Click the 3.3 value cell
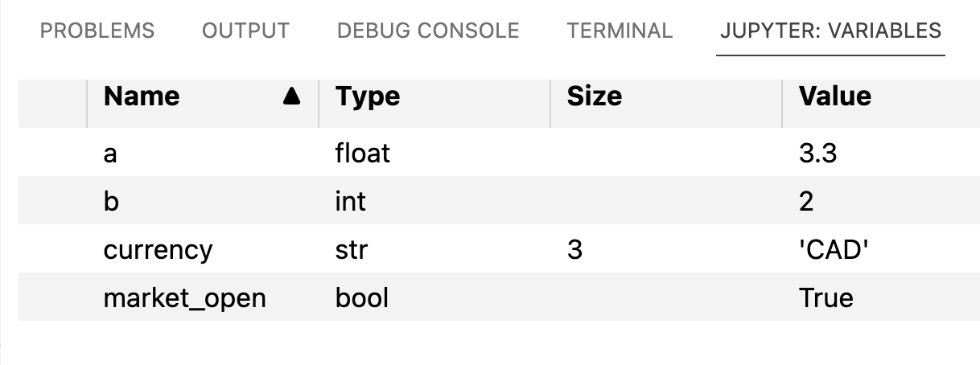Viewport: 980px width, 365px height. tap(818, 153)
